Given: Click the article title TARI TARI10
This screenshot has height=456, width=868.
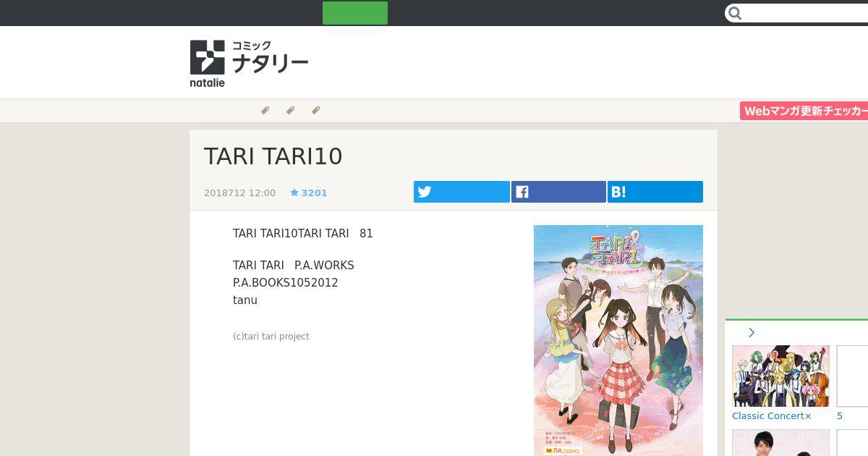Looking at the screenshot, I should click(273, 156).
